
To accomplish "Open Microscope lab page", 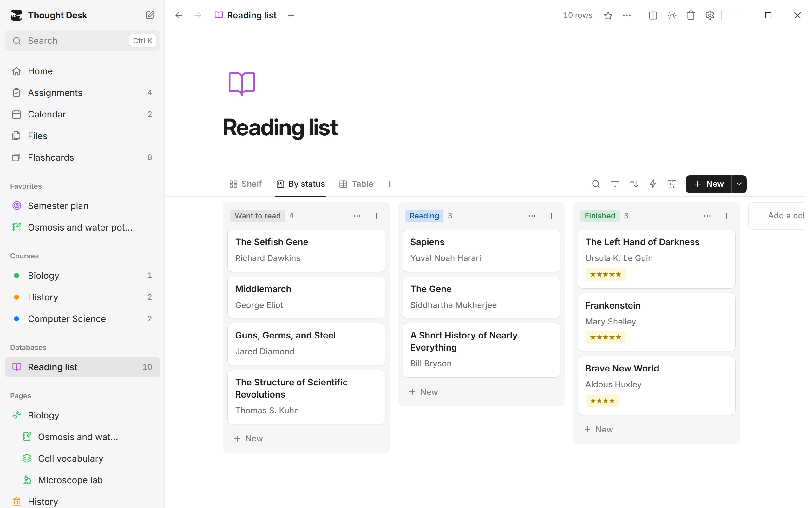I will coord(82,480).
